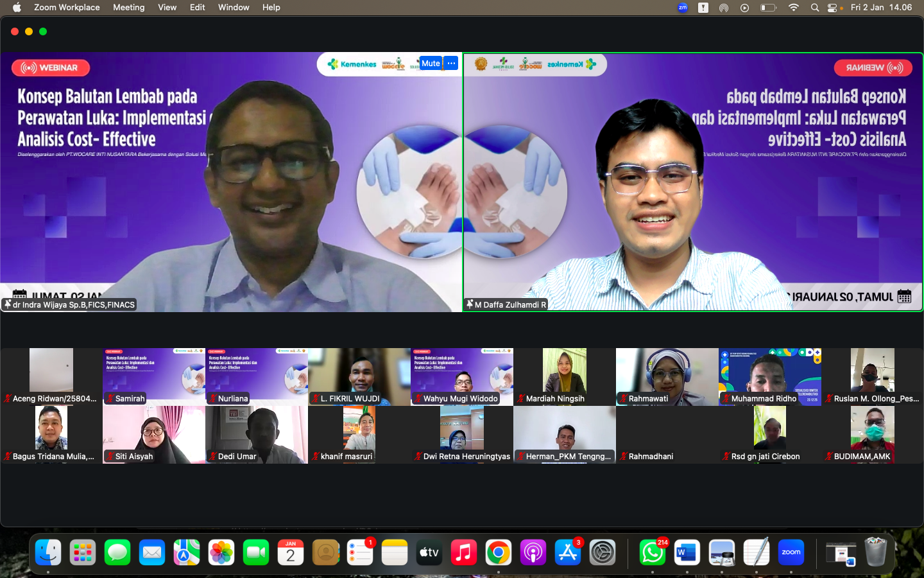This screenshot has height=578, width=924.
Task: Open Apple Music from the Dock
Action: (x=464, y=552)
